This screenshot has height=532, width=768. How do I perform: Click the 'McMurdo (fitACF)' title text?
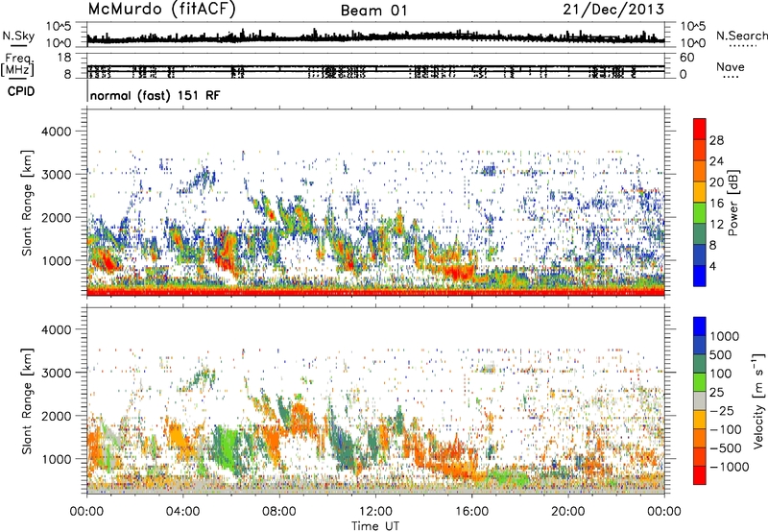[162, 10]
